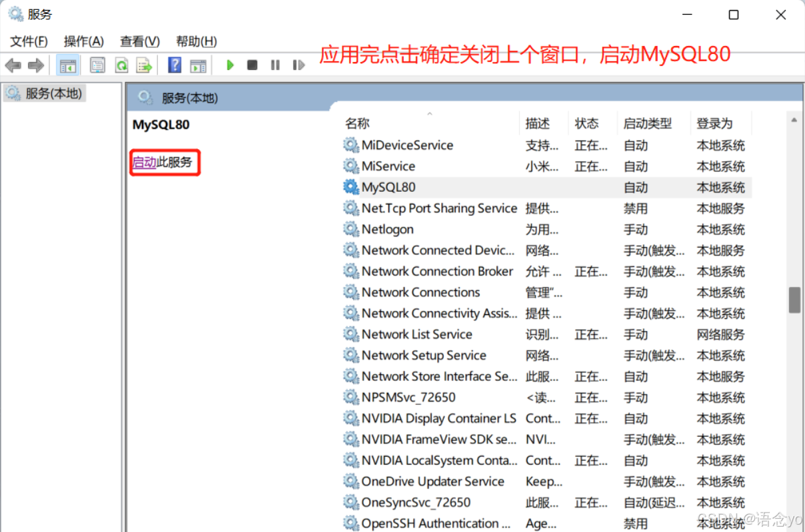This screenshot has width=805, height=532.
Task: Open the 帮助(H) menu
Action: pyautogui.click(x=196, y=41)
